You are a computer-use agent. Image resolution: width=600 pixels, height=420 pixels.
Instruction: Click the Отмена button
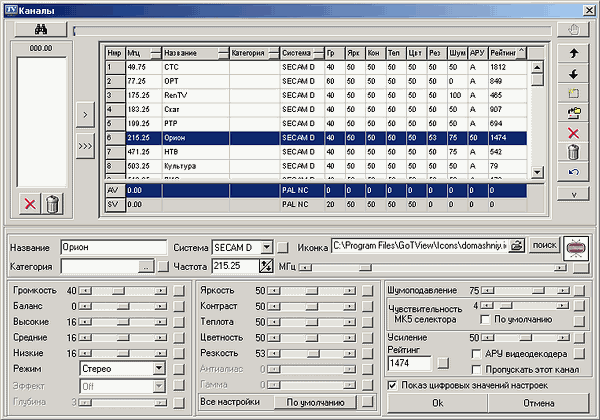pos(539,402)
